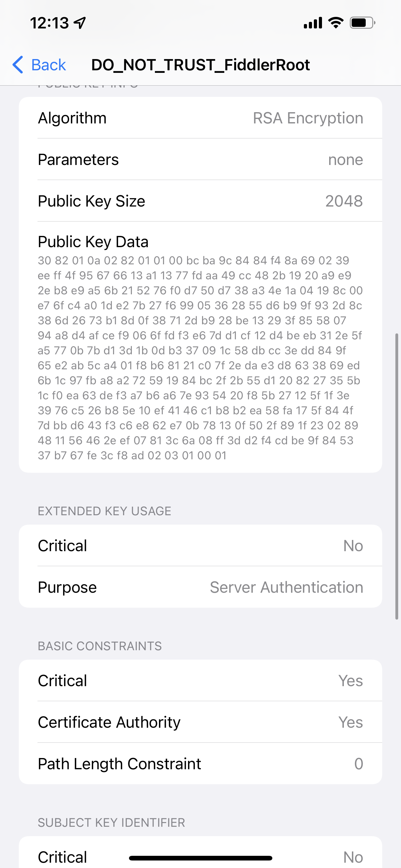The image size is (401, 868).
Task: Tap the Public Key Data hex block
Action: (x=200, y=357)
